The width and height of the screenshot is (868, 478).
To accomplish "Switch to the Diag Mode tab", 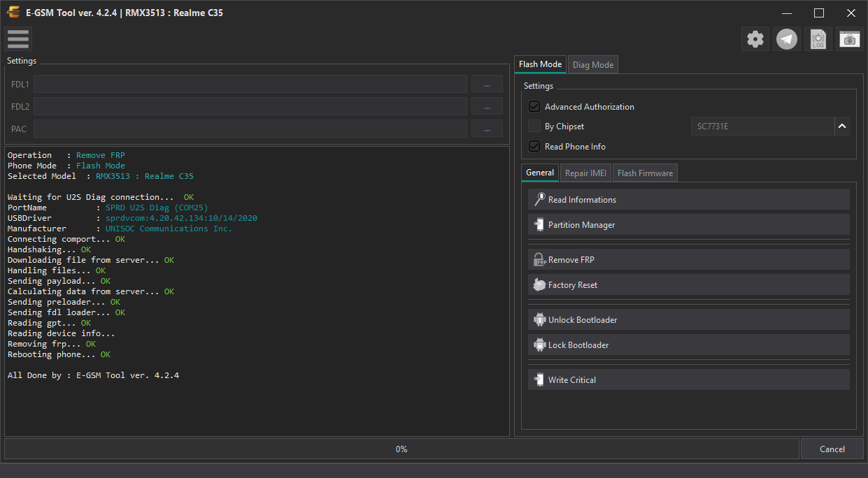I will (593, 65).
